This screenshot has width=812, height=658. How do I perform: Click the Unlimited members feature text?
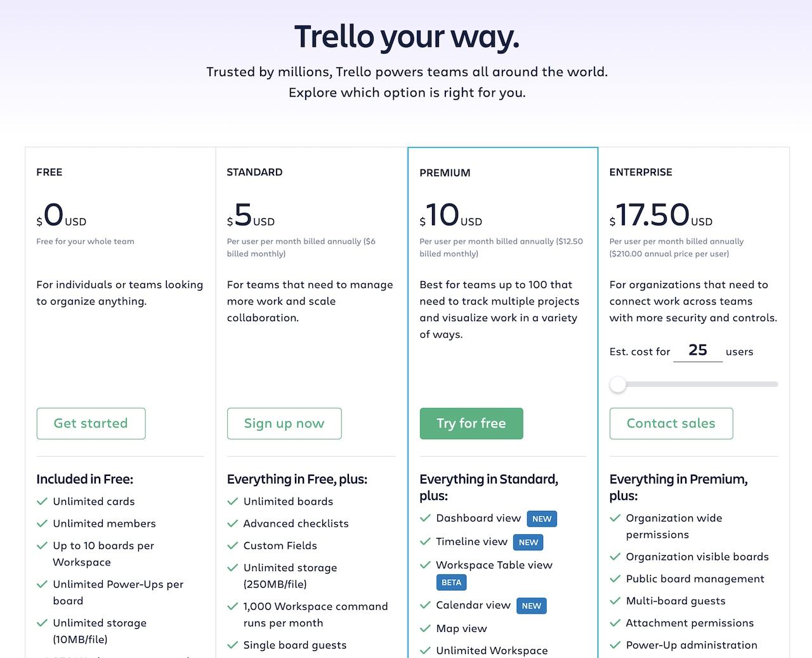click(105, 523)
